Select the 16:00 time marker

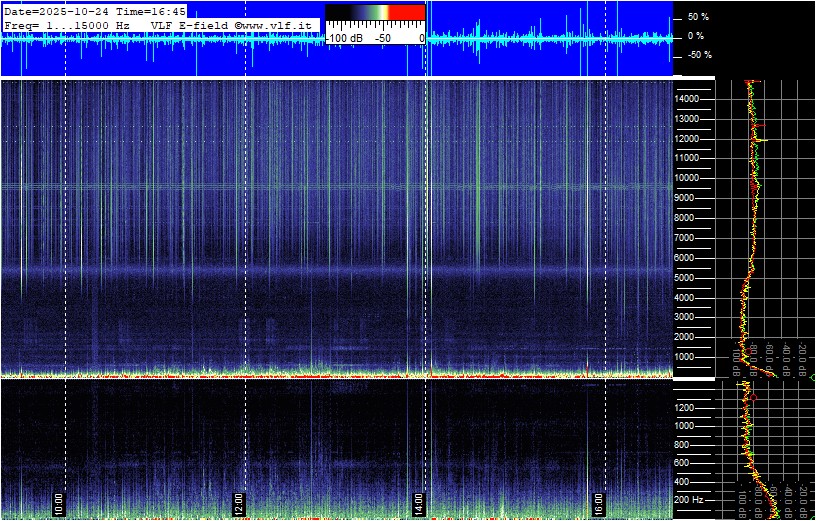click(x=599, y=501)
